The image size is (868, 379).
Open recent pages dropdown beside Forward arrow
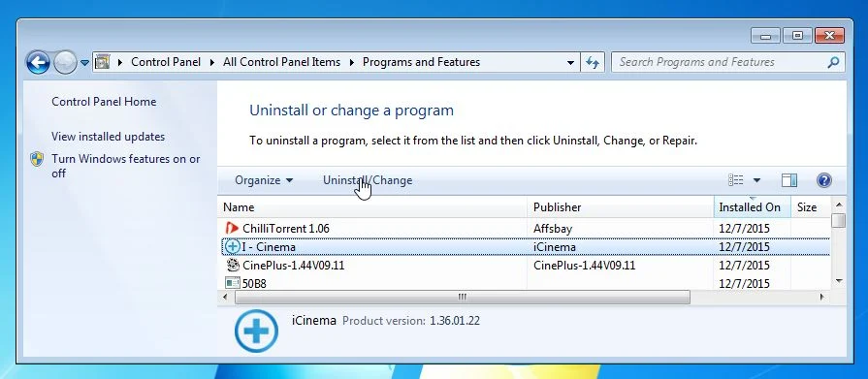[84, 63]
